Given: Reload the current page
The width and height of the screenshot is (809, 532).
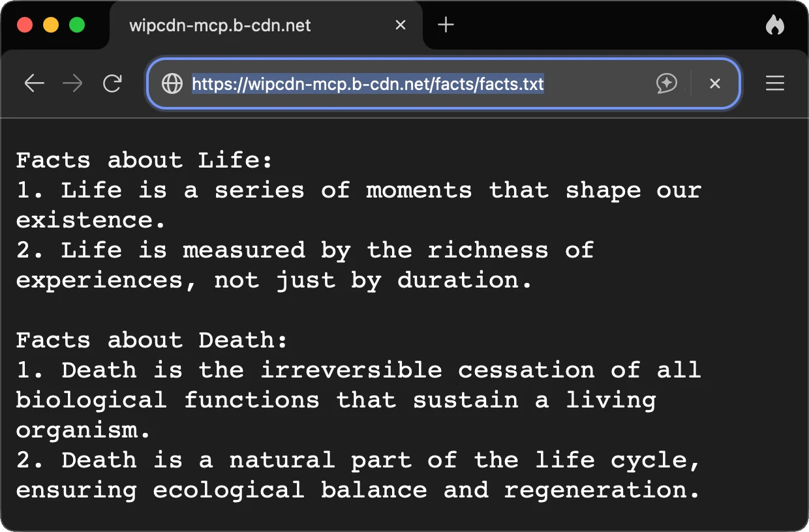Looking at the screenshot, I should 113,83.
